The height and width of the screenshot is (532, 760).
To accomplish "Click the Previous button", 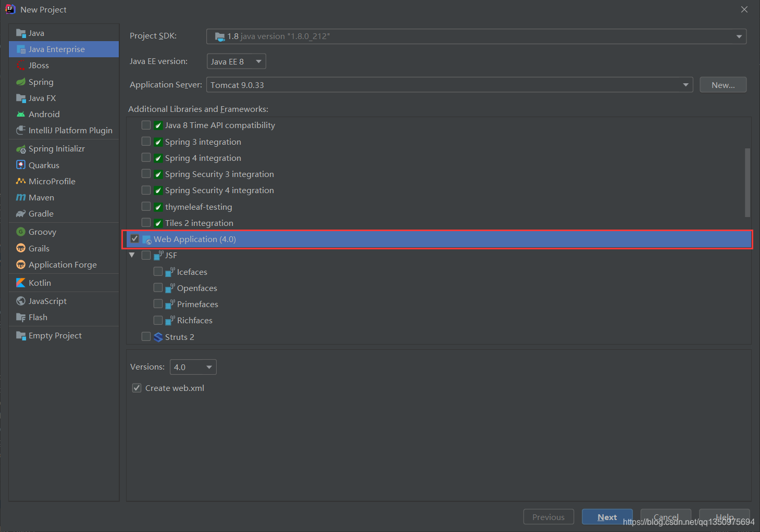I will (549, 517).
